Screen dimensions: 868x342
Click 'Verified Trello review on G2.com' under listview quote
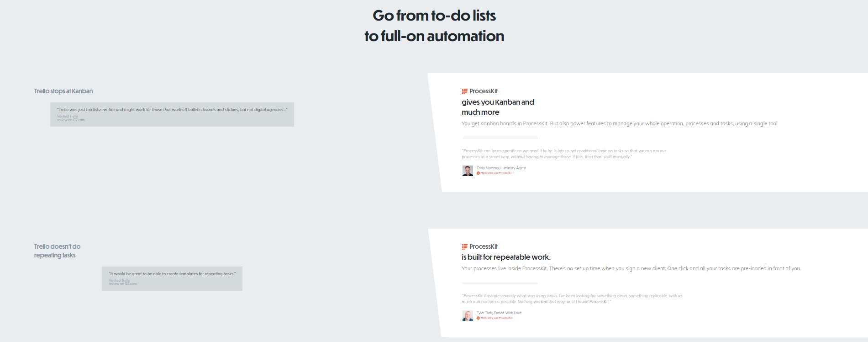tap(71, 118)
